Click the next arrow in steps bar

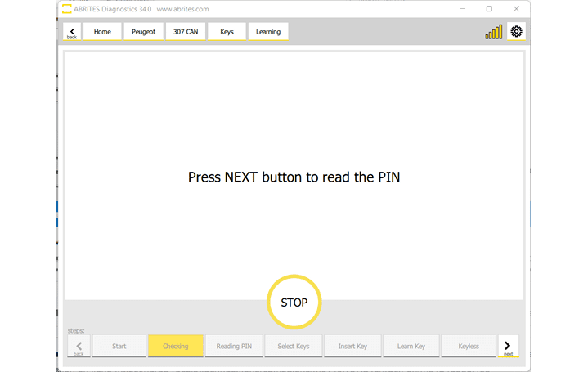[508, 346]
